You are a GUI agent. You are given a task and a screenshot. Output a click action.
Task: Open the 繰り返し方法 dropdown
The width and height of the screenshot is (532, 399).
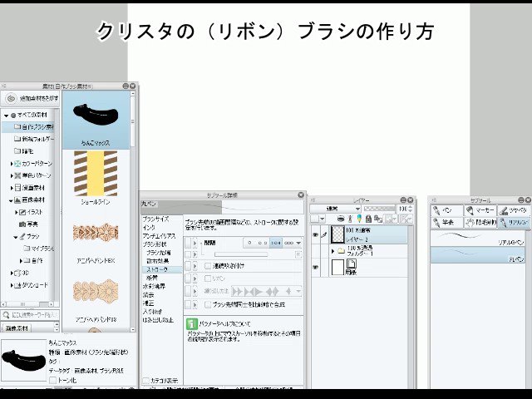point(266,292)
